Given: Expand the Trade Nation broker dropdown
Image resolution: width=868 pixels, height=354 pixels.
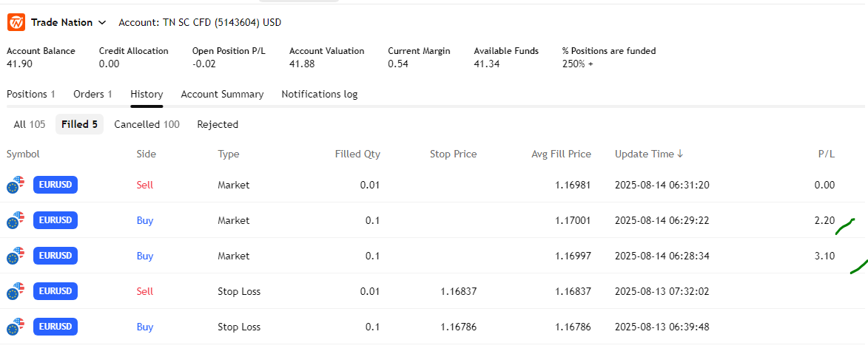Looking at the screenshot, I should point(101,23).
